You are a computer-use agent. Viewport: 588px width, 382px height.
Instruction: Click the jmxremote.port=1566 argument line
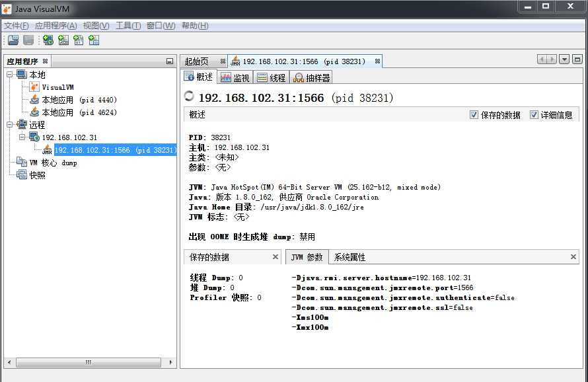383,287
